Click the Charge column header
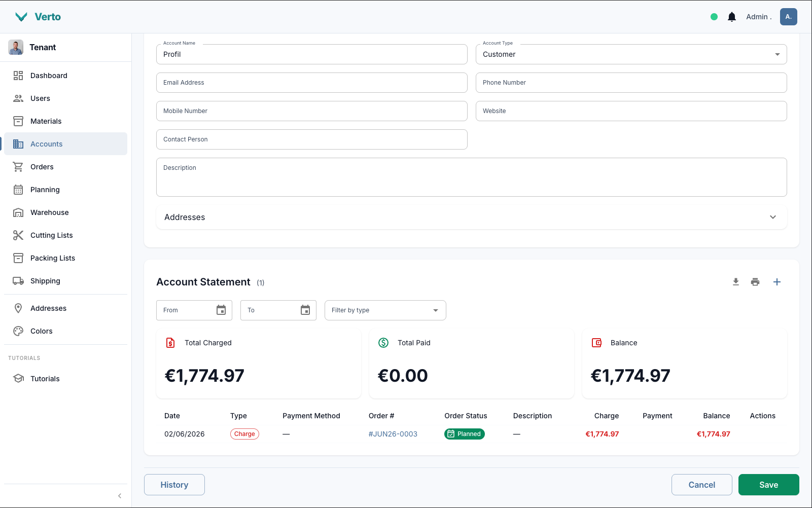The width and height of the screenshot is (812, 508). point(607,416)
